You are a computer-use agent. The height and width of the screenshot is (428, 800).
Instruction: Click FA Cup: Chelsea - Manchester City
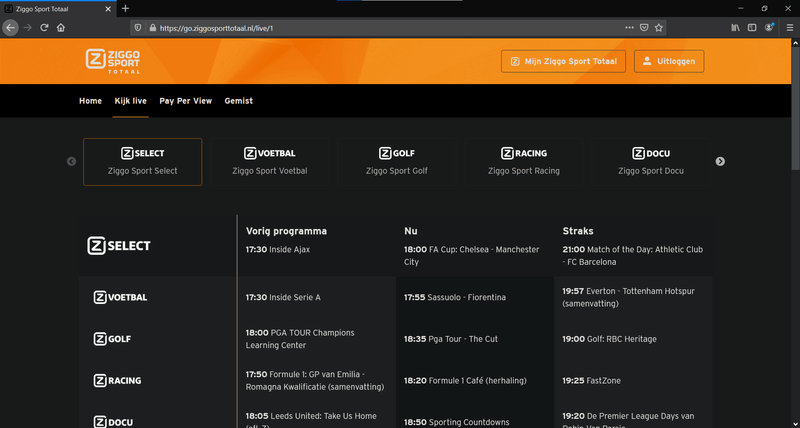(471, 256)
